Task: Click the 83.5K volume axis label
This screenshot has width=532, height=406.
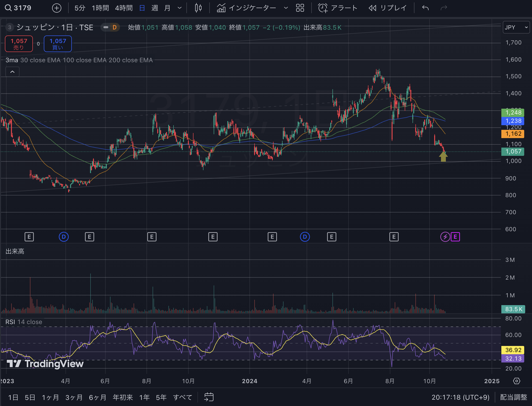Action: [x=514, y=309]
